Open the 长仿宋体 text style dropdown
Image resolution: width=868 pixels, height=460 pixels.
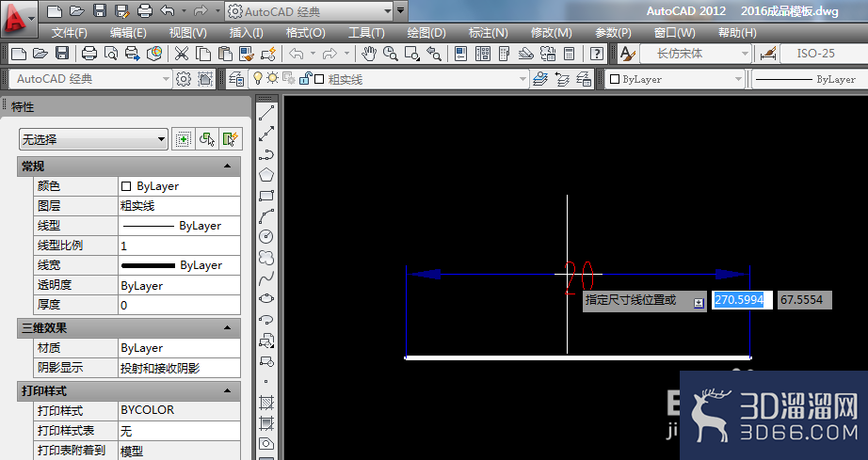pos(696,54)
